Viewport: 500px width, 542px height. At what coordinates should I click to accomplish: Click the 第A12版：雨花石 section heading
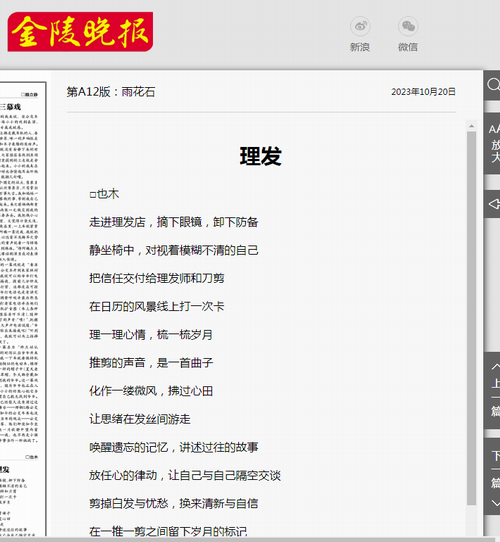(111, 92)
